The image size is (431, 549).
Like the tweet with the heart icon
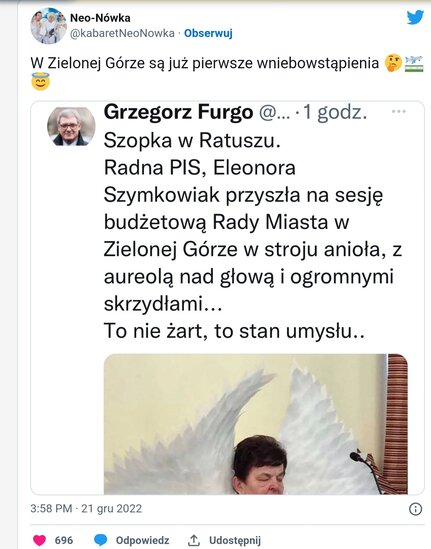pos(39,540)
